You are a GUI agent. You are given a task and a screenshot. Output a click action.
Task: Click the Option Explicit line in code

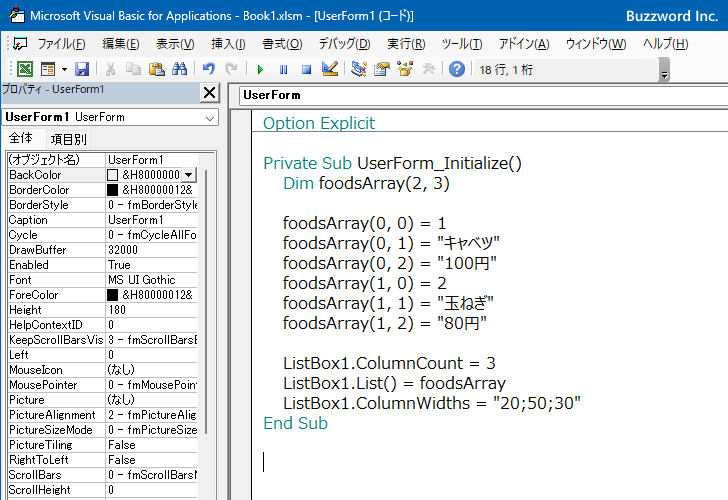coord(319,123)
